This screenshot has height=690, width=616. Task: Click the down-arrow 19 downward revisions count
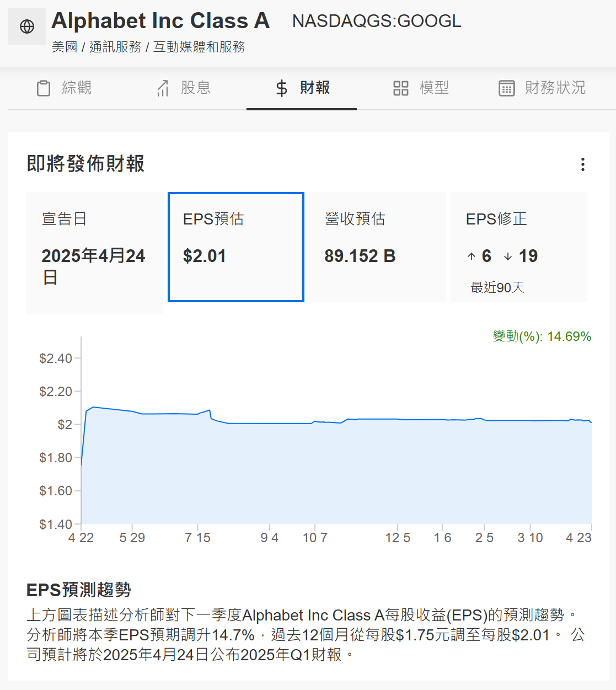click(x=521, y=256)
